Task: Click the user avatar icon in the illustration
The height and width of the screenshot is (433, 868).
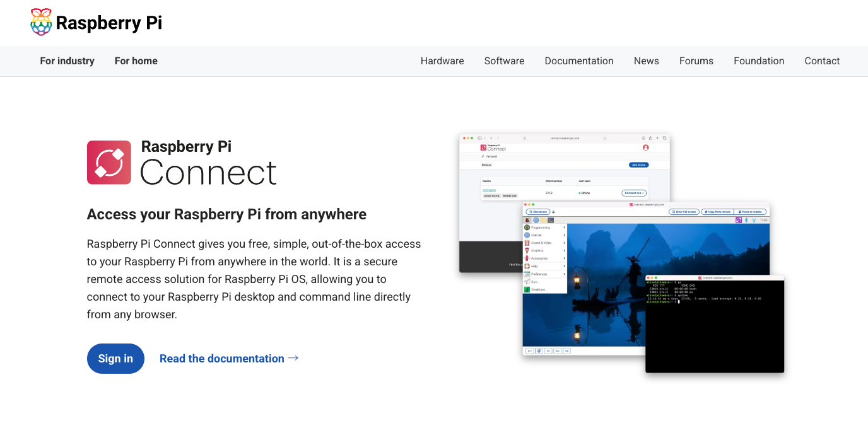Action: point(645,147)
